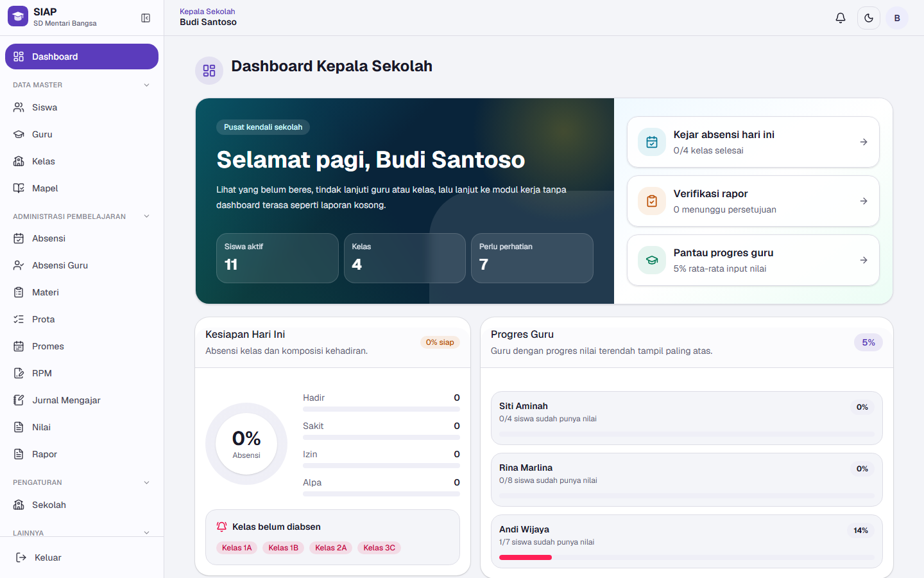The height and width of the screenshot is (578, 924).
Task: Go to Absensi Guru page
Action: coord(81,265)
